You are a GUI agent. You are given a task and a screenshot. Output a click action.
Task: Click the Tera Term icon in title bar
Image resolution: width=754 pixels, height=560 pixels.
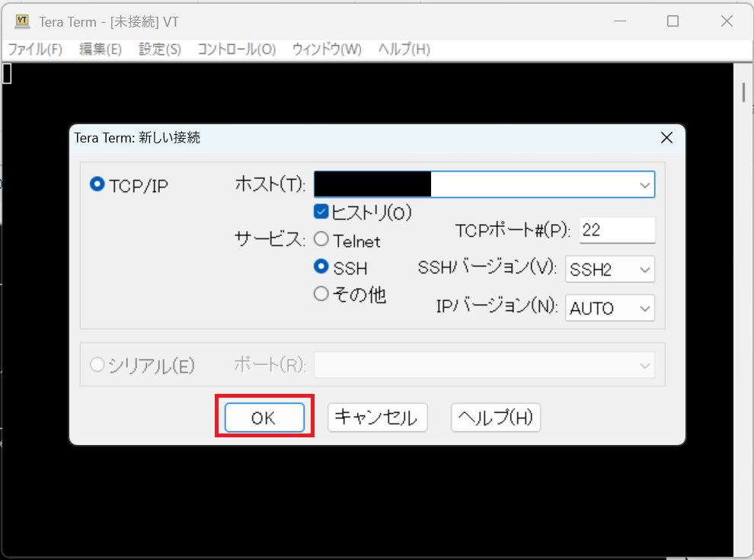click(22, 21)
